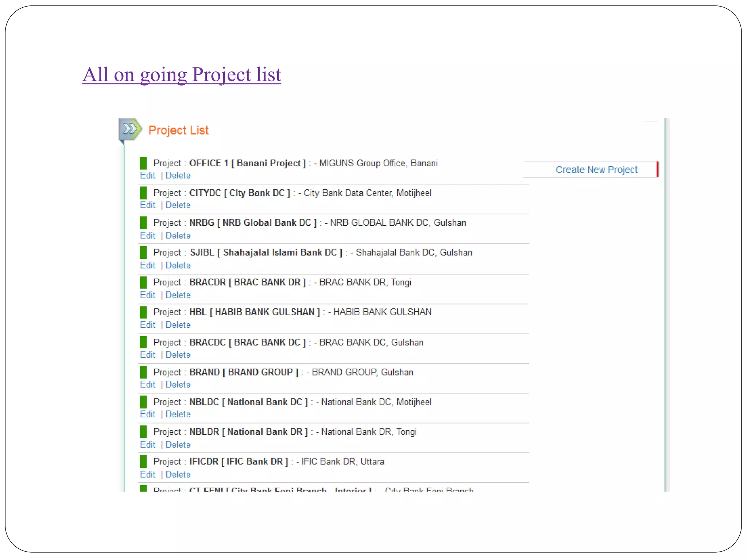The width and height of the screenshot is (747, 560).
Task: Edit the BRACDR BRAC BANK DR project
Action: (148, 295)
